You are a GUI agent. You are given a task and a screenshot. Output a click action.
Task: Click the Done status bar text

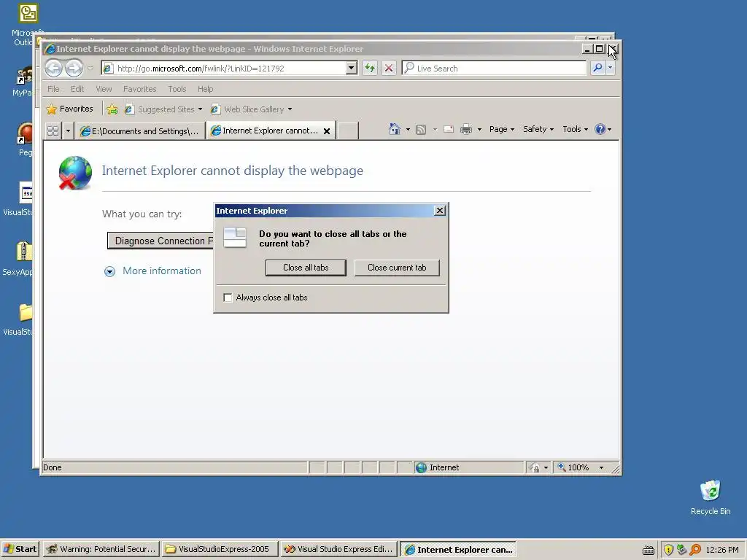[x=53, y=467]
